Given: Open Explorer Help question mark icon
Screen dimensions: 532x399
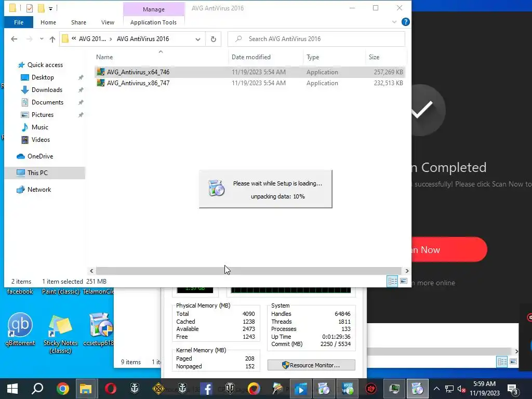Looking at the screenshot, I should click(x=405, y=22).
